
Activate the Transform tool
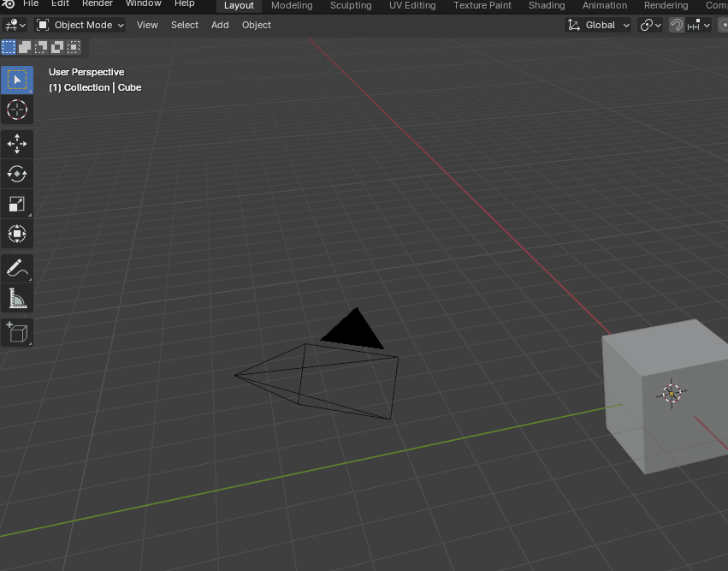point(17,234)
